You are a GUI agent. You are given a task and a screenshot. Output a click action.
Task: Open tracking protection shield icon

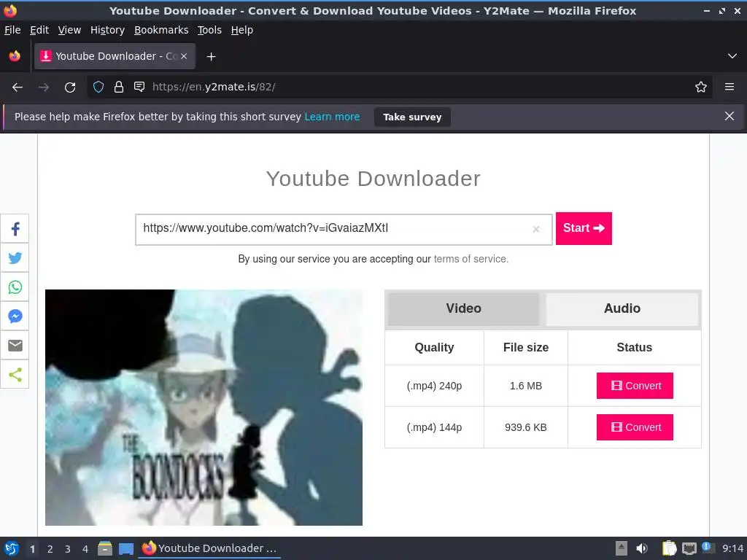pos(98,87)
